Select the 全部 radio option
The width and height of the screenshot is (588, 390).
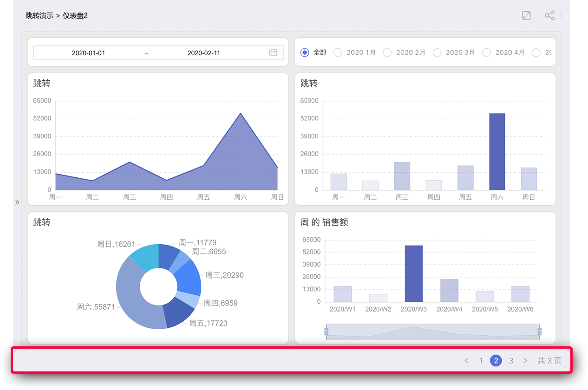305,52
